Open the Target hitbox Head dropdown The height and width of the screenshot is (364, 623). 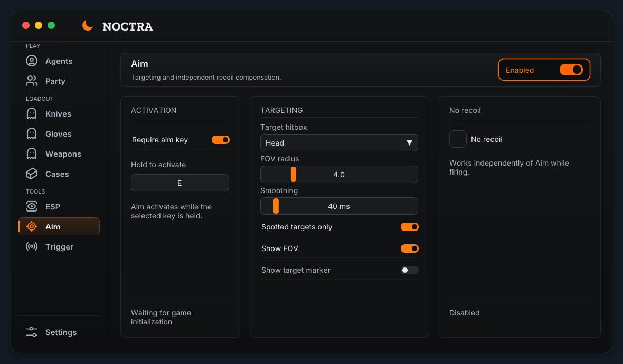pyautogui.click(x=339, y=143)
